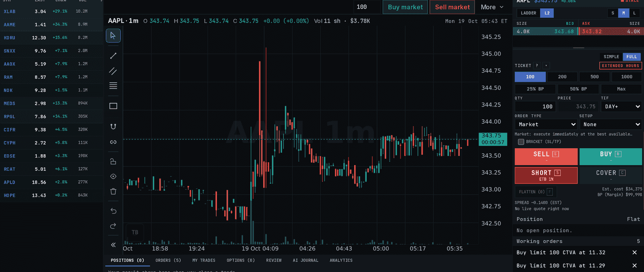Viewport: 644px width, 272px height.
Task: Set quantity preset to 500
Action: 594,77
